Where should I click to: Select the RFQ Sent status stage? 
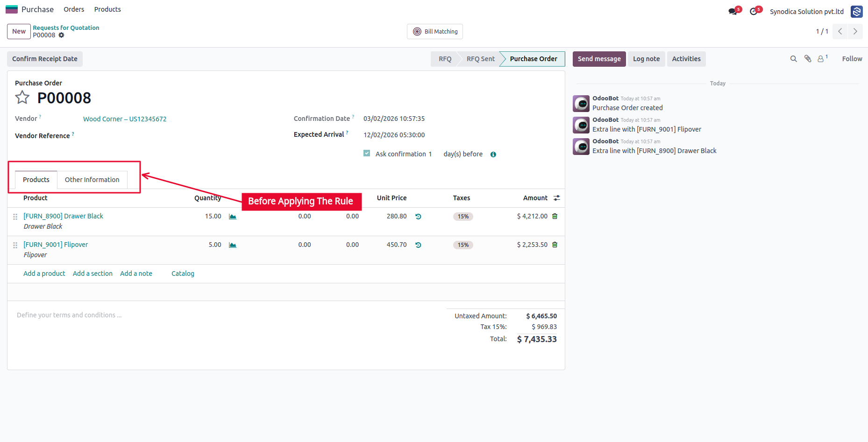tap(480, 59)
